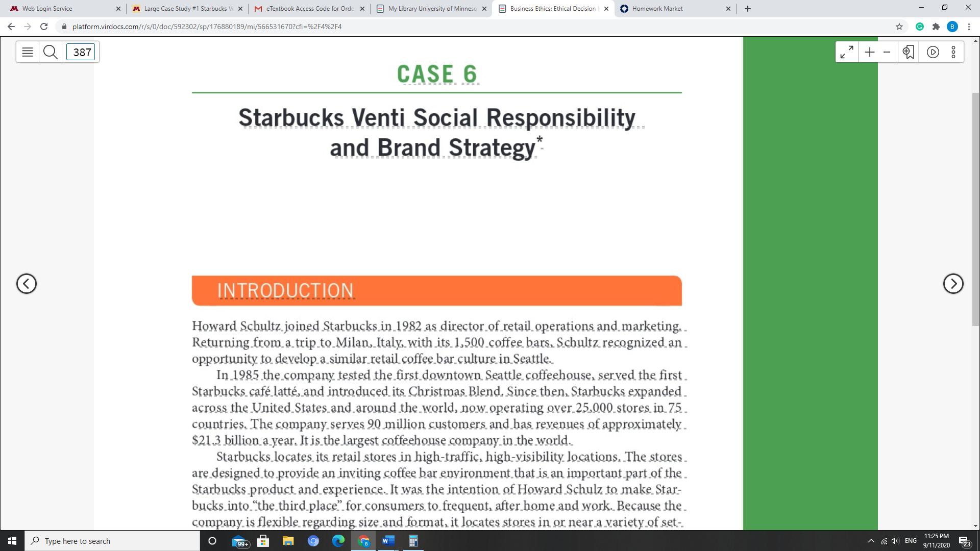Click the browser forward arrow
Image resolution: width=980 pixels, height=551 pixels.
click(28, 27)
